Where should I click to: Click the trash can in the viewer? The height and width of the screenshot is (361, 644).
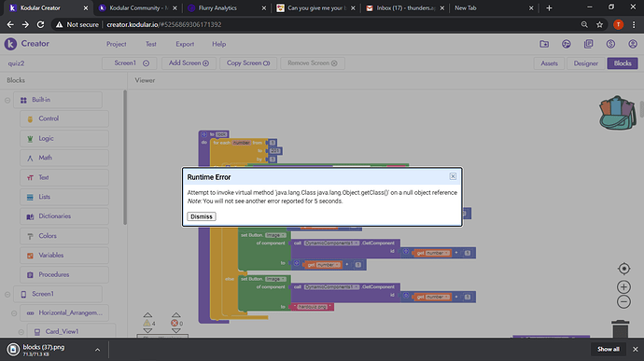(x=620, y=328)
